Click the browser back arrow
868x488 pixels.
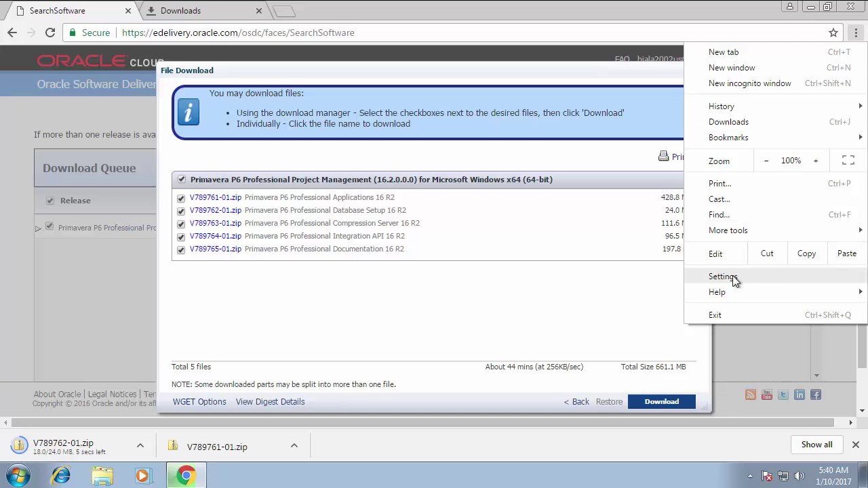(x=12, y=33)
